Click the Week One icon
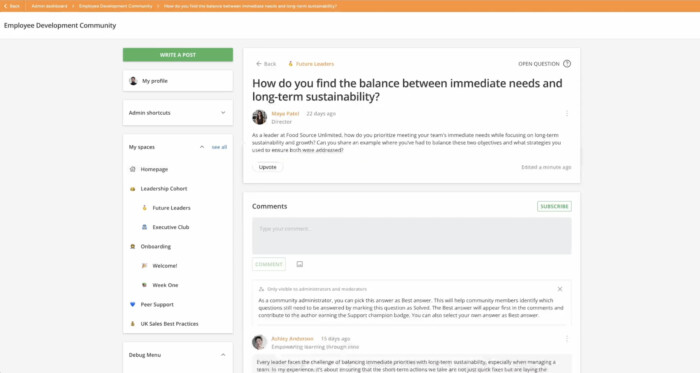This screenshot has height=373, width=700. pos(144,285)
